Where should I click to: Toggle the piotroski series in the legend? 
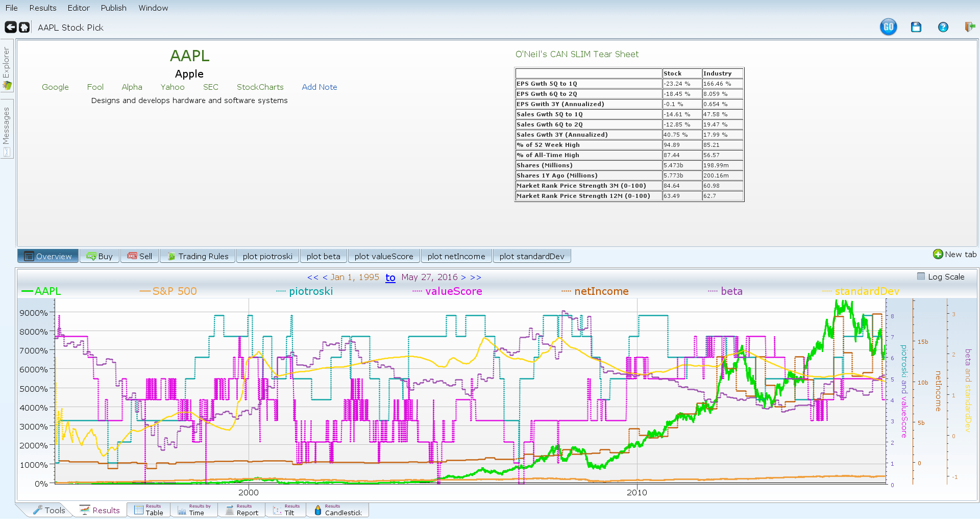[310, 291]
